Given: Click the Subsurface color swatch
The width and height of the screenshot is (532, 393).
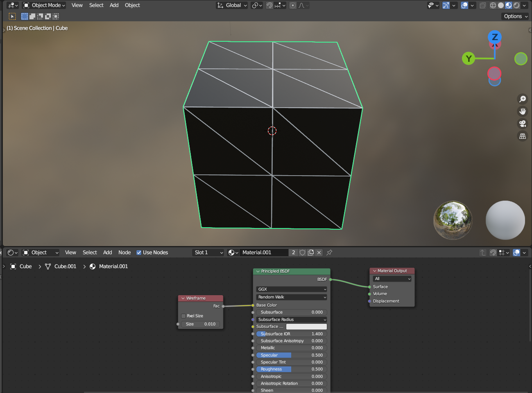Looking at the screenshot, I should tap(306, 327).
